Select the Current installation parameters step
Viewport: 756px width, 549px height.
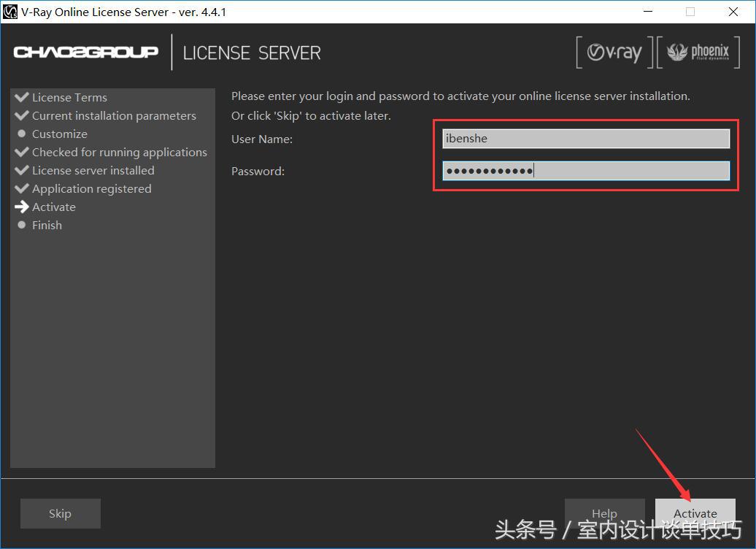[x=114, y=115]
